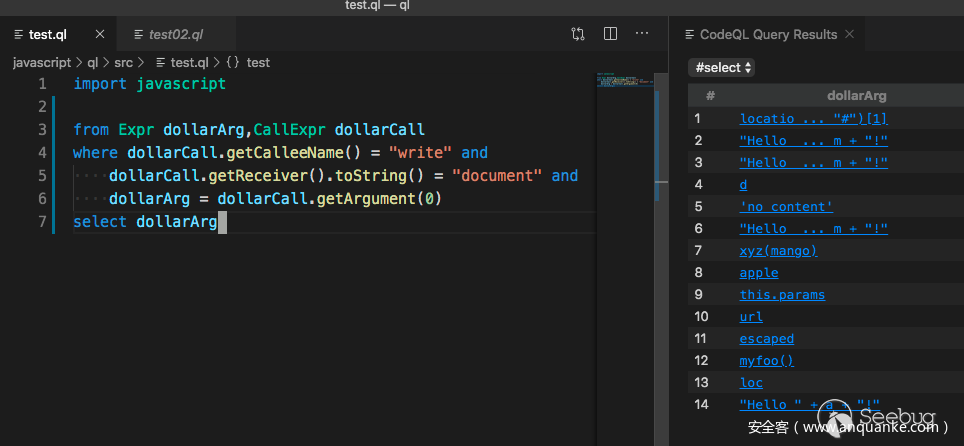Viewport: 964px width, 446px height.
Task: Open the myfoo() result link
Action: coord(767,361)
